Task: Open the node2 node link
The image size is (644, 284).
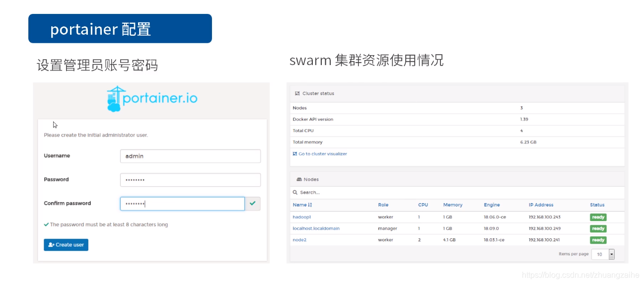Action: 299,240
